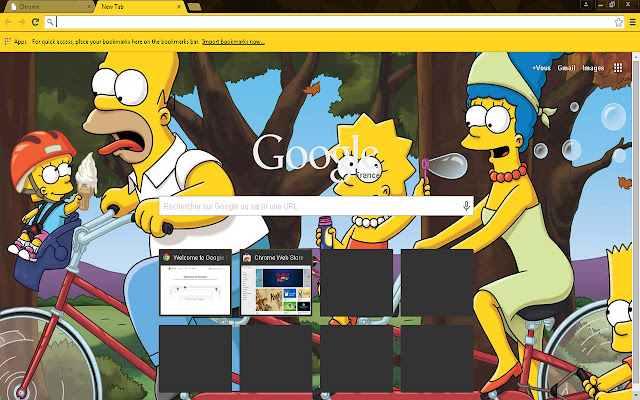This screenshot has width=640, height=400.
Task: Open the Apps shortcut in bookmarks bar
Action: tap(16, 42)
